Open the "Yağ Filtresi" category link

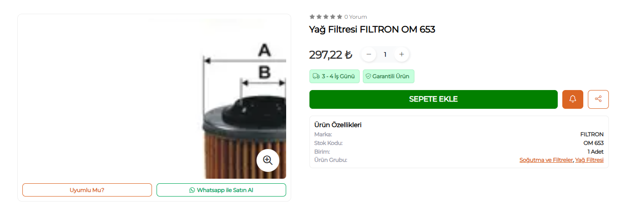pyautogui.click(x=589, y=160)
